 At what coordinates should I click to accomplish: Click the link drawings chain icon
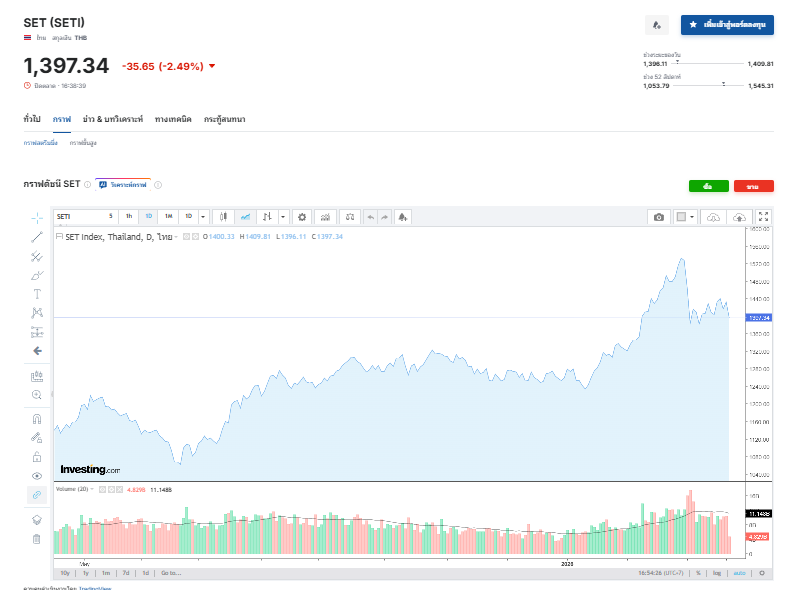(37, 495)
